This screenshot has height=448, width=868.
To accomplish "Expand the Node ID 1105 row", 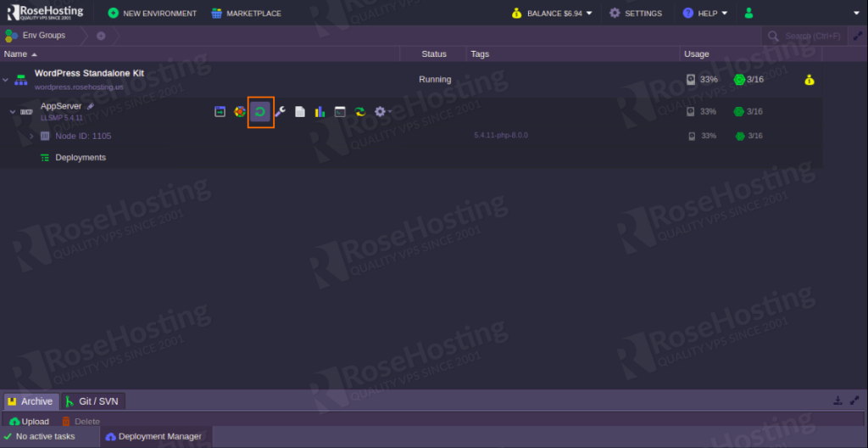I will (31, 137).
